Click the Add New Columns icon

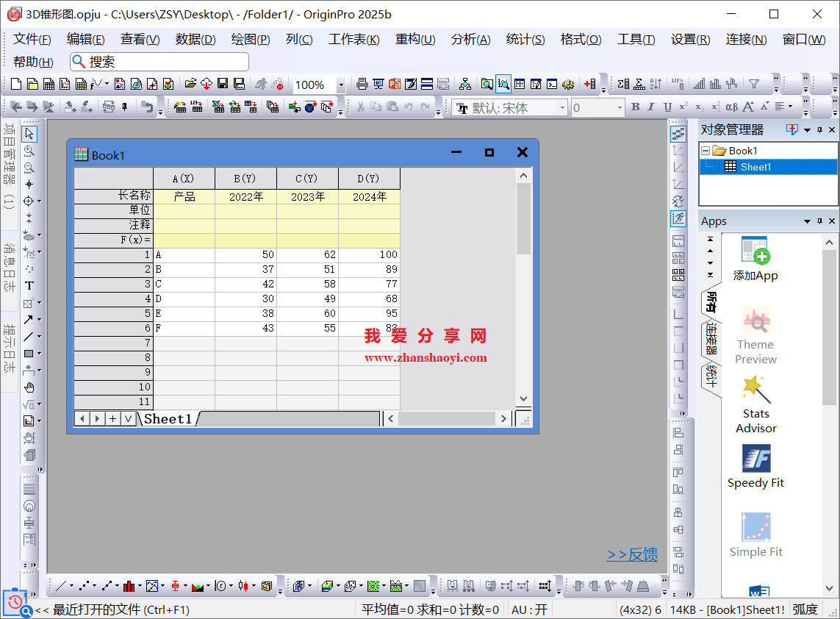point(589,85)
